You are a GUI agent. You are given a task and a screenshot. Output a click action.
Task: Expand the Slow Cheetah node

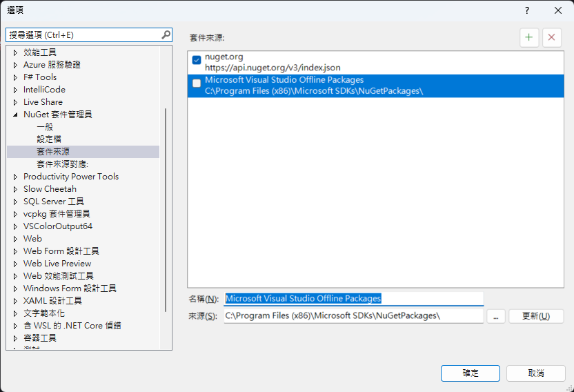(15, 189)
